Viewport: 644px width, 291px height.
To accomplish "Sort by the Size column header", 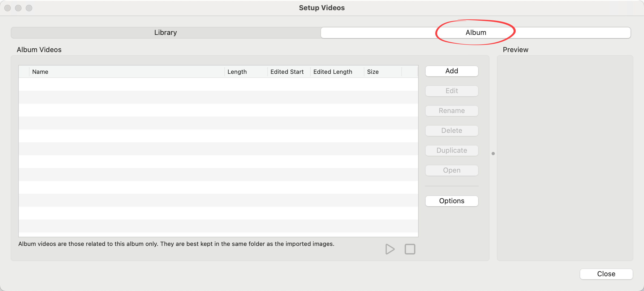I will point(382,72).
